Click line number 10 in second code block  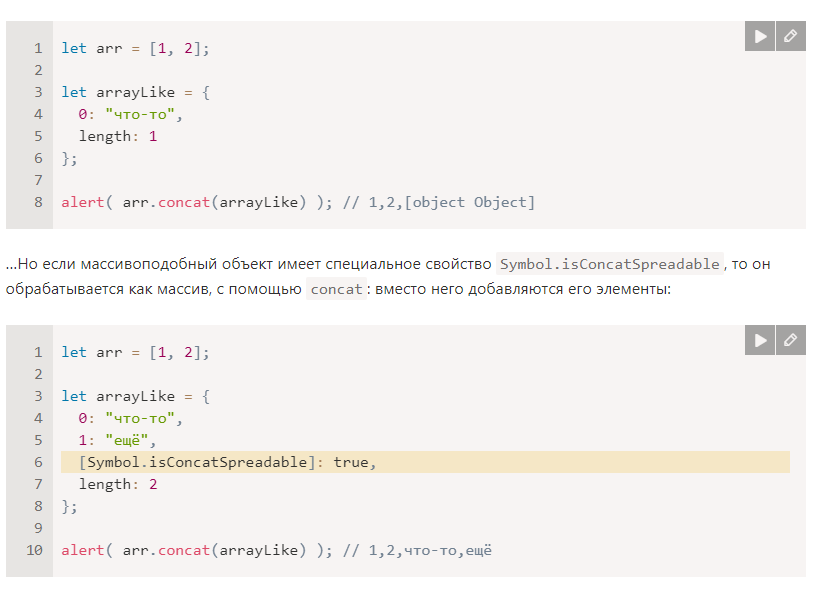[35, 550]
